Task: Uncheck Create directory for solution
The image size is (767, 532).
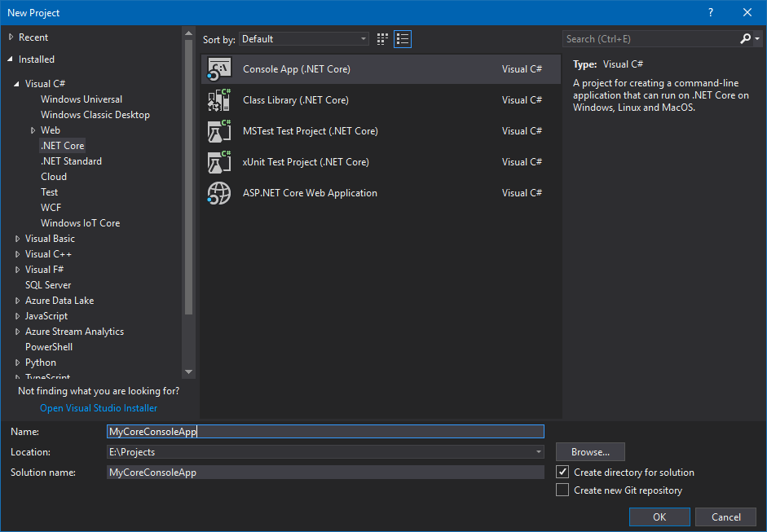Action: (x=562, y=472)
